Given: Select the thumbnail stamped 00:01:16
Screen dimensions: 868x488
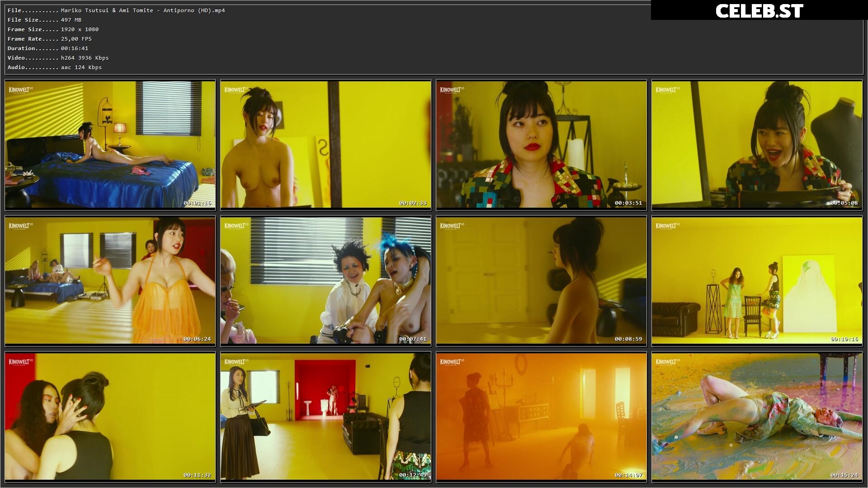Looking at the screenshot, I should [x=110, y=145].
